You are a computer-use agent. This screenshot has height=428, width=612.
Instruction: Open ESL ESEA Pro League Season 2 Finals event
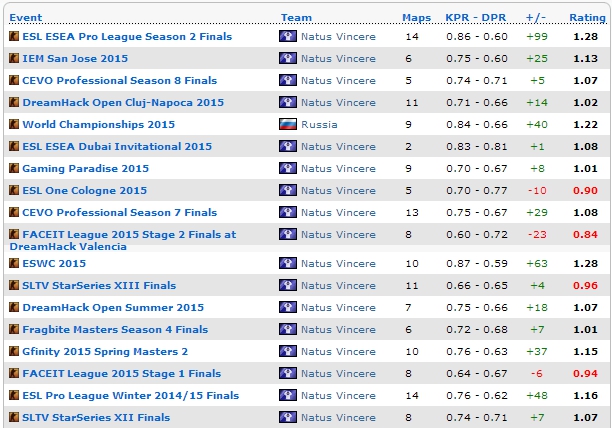pos(127,36)
